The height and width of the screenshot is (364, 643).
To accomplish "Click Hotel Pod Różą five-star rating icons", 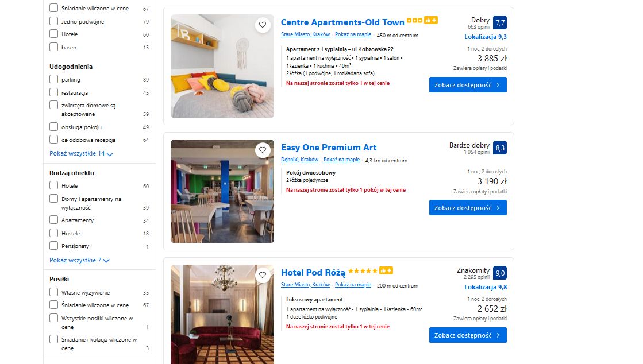I will [362, 271].
